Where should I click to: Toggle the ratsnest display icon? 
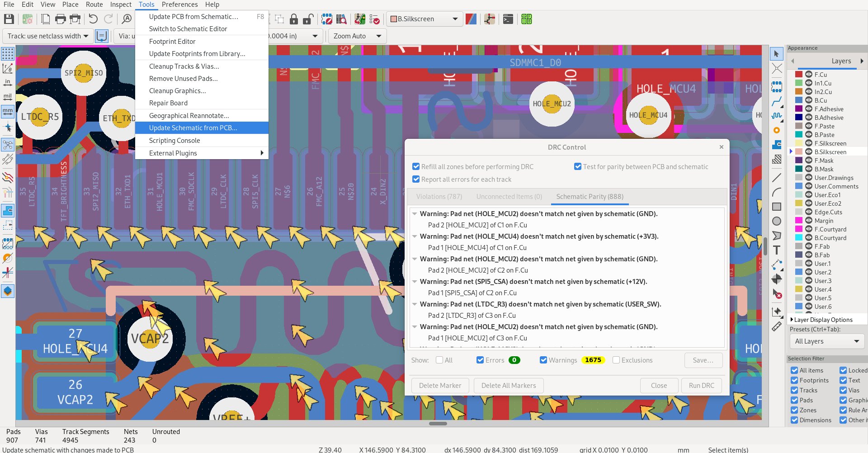8,145
